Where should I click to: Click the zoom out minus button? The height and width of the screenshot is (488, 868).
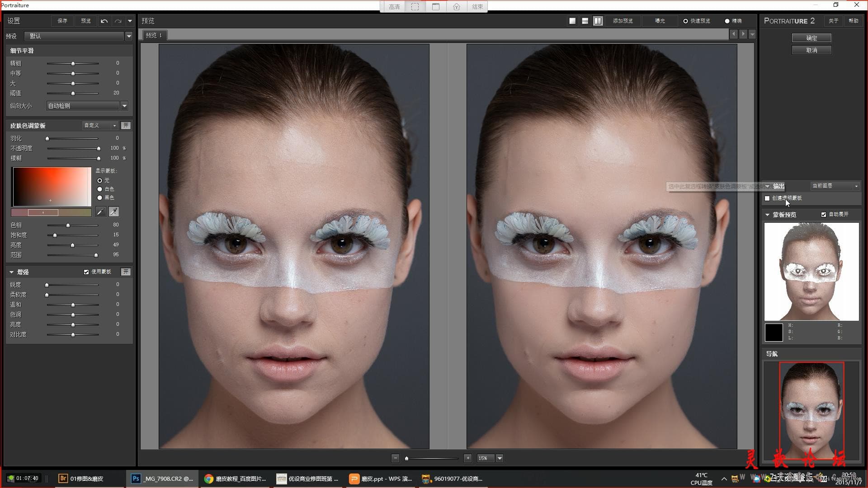(x=395, y=458)
